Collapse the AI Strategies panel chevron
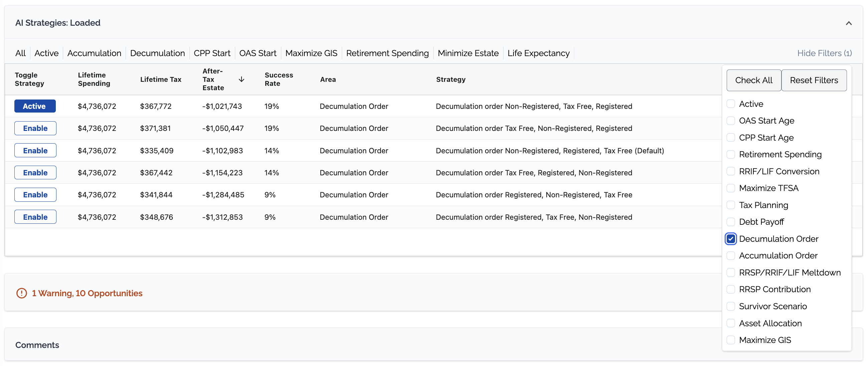Image resolution: width=868 pixels, height=366 pixels. pyautogui.click(x=849, y=23)
